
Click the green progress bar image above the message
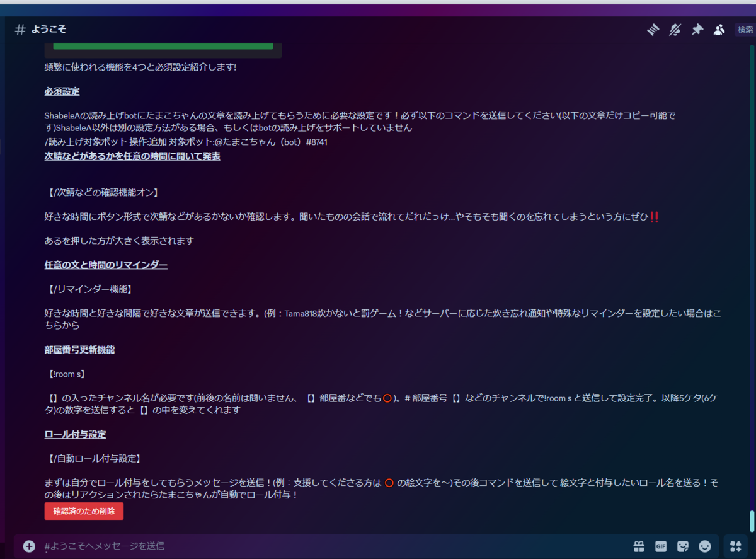coord(162,45)
